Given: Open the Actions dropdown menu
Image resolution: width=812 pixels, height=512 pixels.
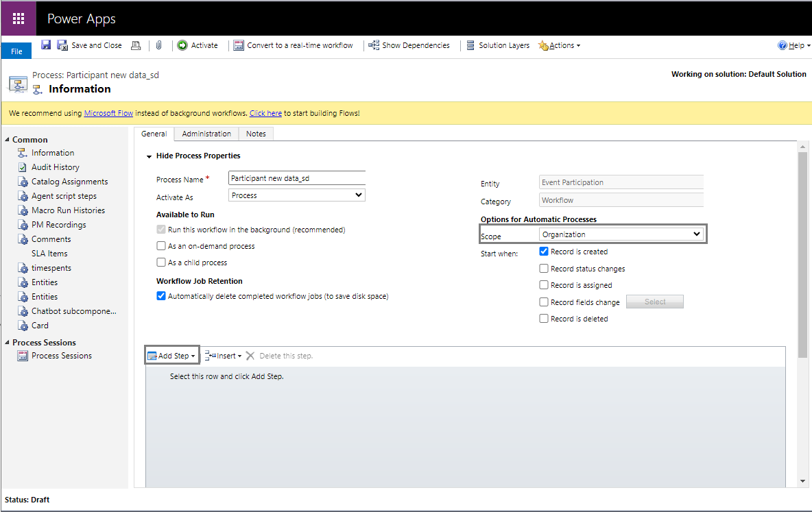Looking at the screenshot, I should (x=560, y=45).
